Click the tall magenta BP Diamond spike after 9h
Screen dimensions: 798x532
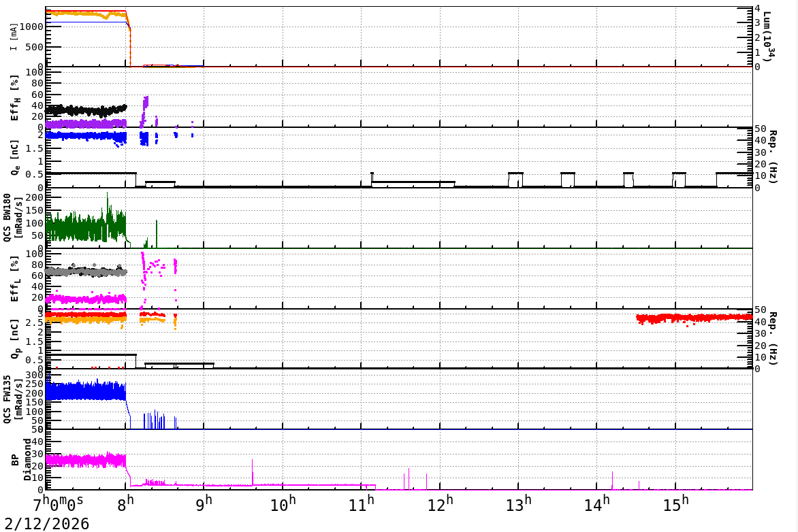pyautogui.click(x=253, y=472)
